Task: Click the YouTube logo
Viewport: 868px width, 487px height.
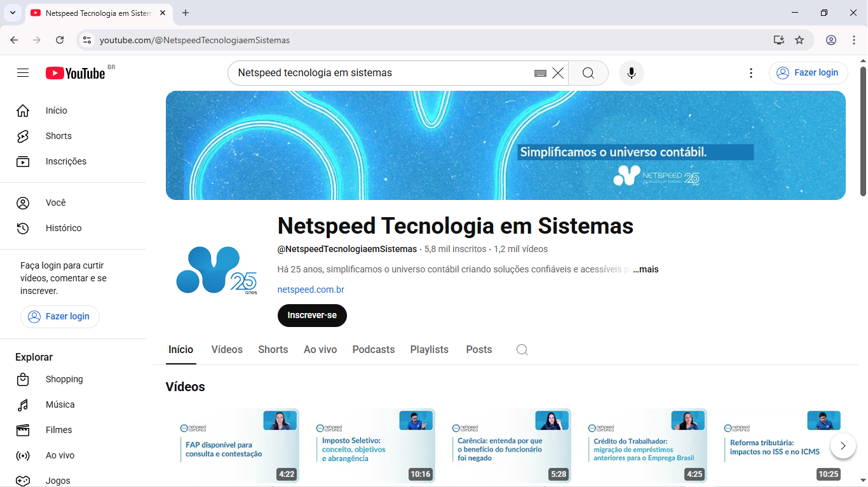Action: (75, 73)
